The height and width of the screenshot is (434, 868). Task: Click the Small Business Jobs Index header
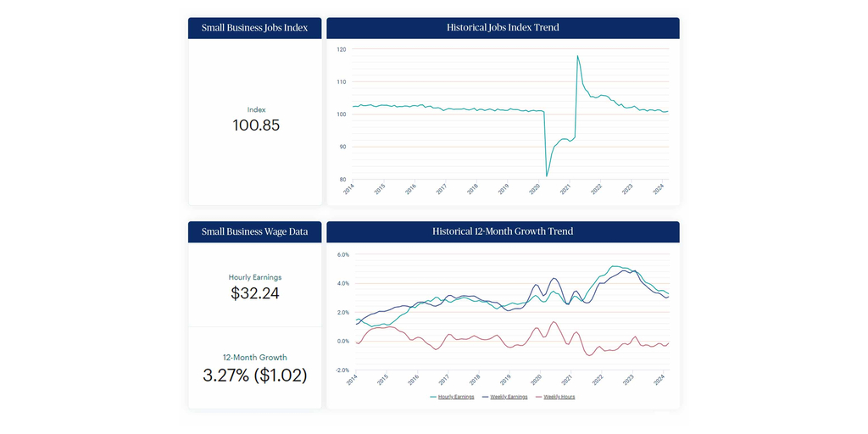pos(255,28)
